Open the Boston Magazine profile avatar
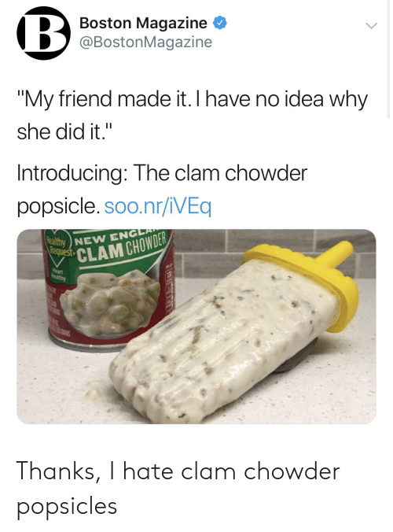The height and width of the screenshot is (532, 393). (43, 33)
